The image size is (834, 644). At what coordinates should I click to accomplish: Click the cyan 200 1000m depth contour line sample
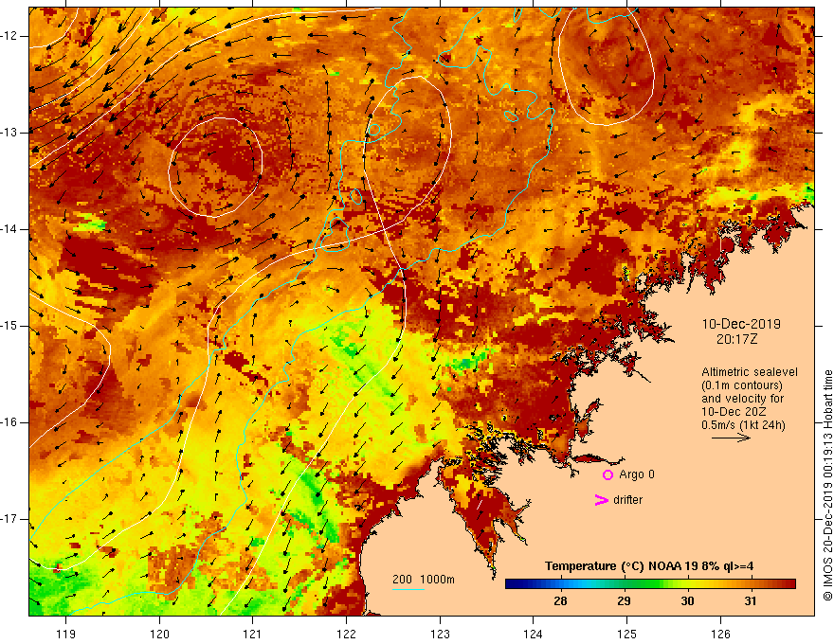408,589
